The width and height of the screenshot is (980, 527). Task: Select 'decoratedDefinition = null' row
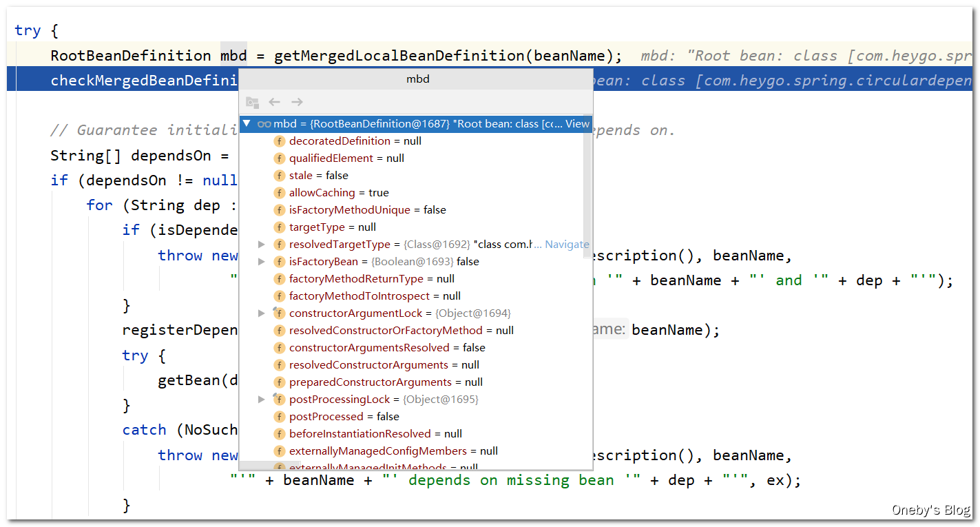[411, 141]
